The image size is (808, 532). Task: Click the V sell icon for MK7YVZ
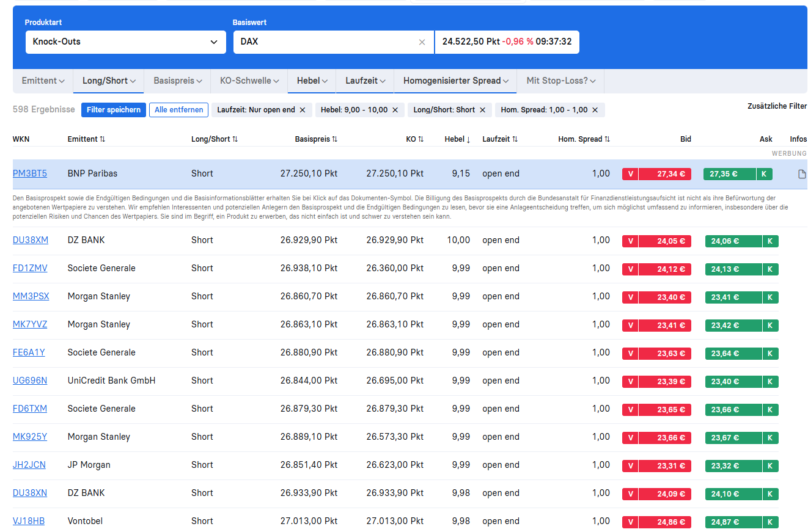point(630,325)
